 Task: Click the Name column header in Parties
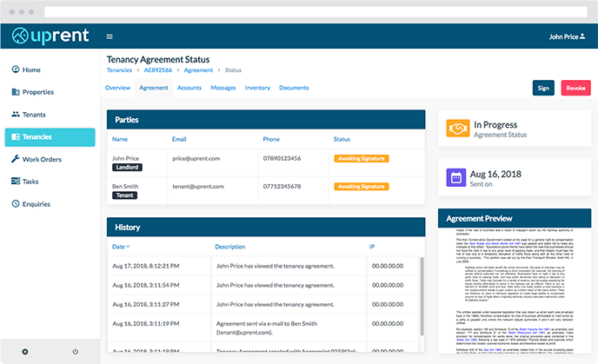point(120,139)
